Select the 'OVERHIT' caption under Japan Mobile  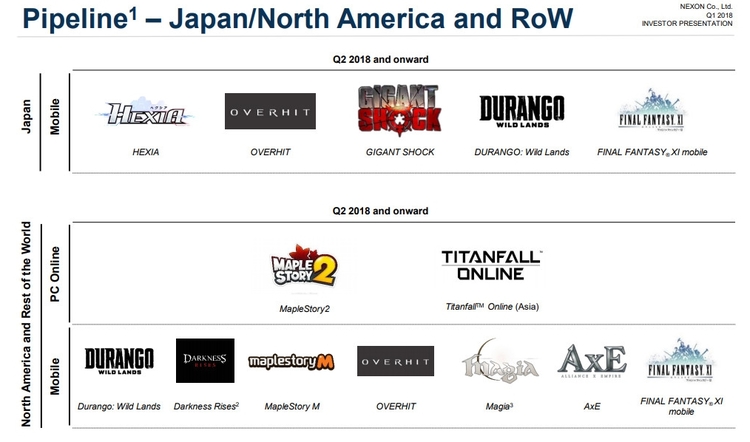(x=270, y=152)
